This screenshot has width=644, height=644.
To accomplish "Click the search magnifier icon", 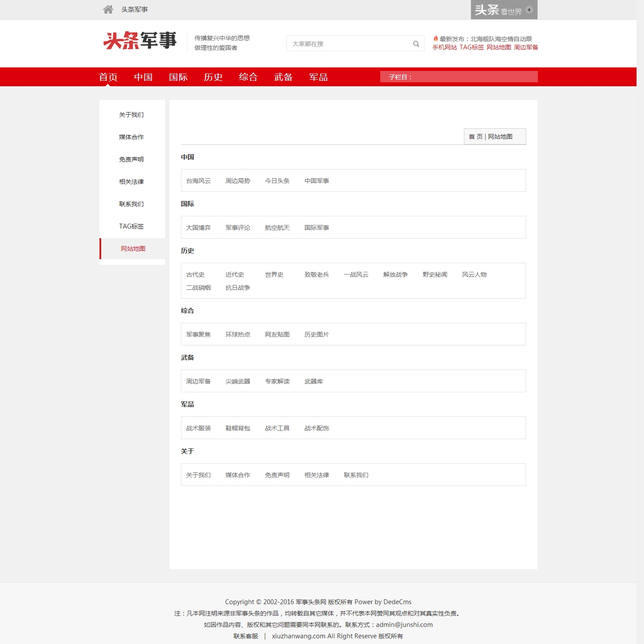I will click(416, 44).
